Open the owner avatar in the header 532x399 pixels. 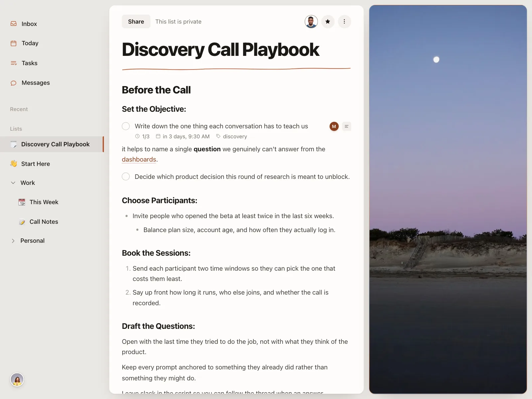[x=311, y=22]
